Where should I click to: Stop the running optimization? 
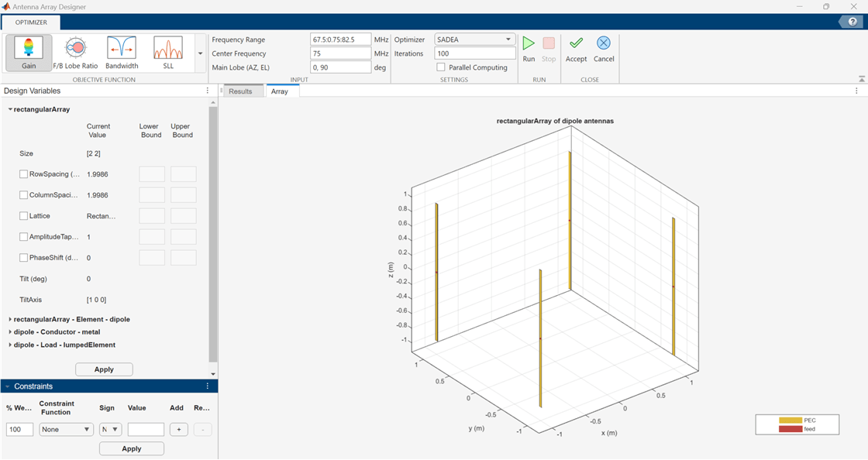[x=549, y=48]
